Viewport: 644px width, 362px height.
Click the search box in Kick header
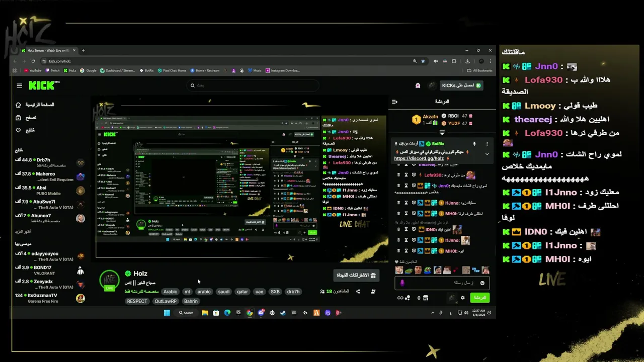coord(253,85)
